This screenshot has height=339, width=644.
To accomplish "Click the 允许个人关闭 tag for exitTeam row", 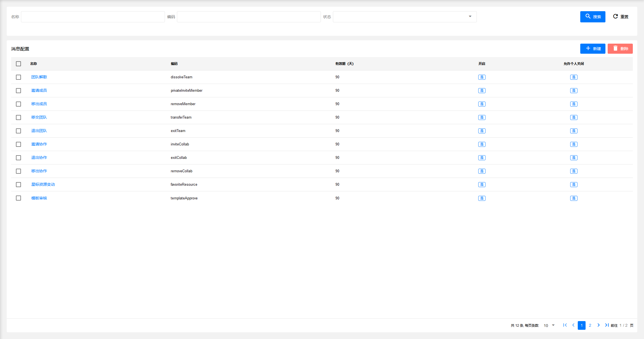I will coord(574,131).
